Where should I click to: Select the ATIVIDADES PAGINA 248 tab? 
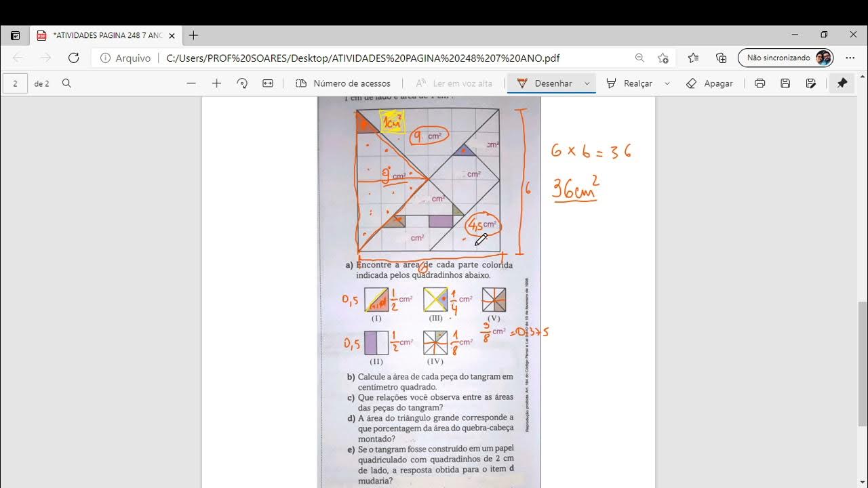[x=106, y=35]
